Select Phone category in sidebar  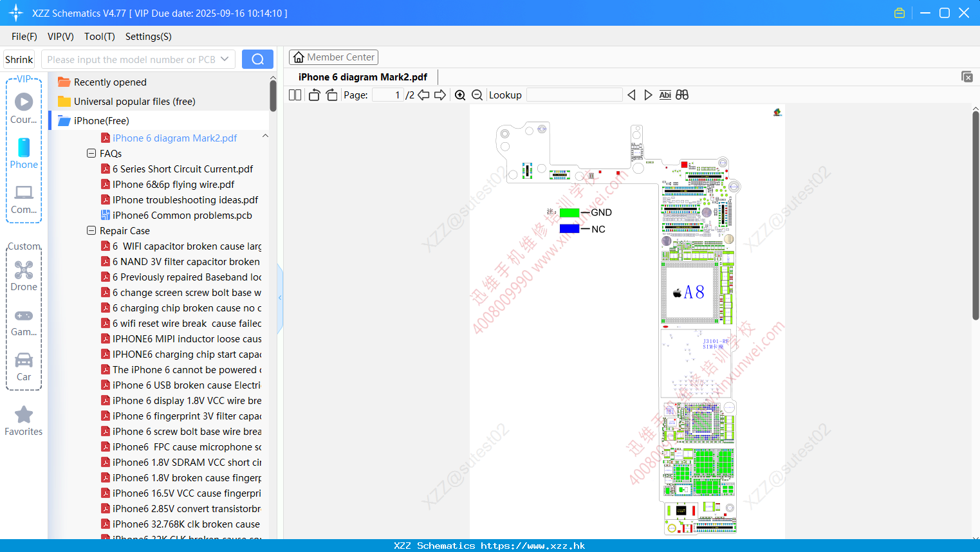[x=24, y=154]
